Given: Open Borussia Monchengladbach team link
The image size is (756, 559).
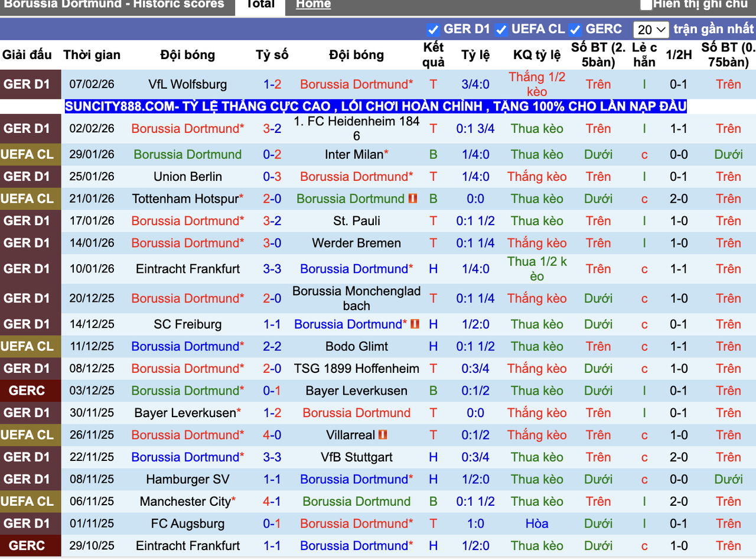Looking at the screenshot, I should coord(357,298).
